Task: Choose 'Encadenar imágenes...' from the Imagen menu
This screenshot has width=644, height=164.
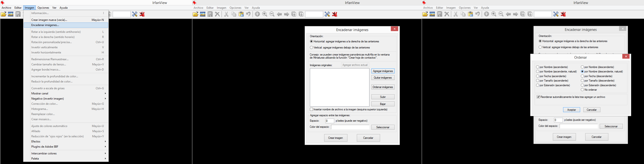Action: 66,25
